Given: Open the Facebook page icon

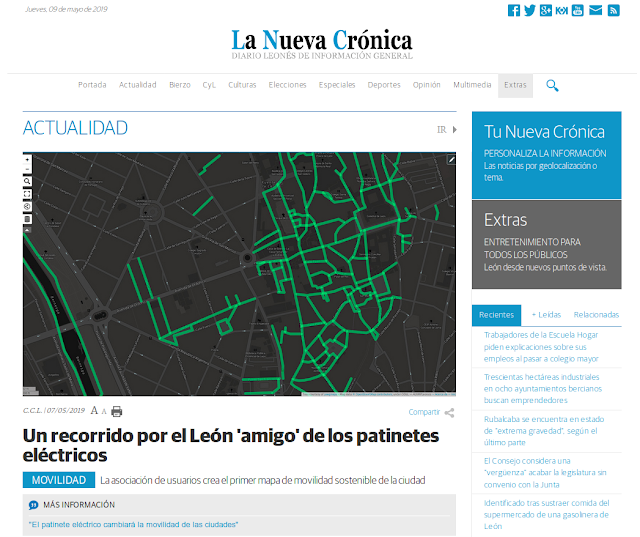Looking at the screenshot, I should (x=513, y=10).
